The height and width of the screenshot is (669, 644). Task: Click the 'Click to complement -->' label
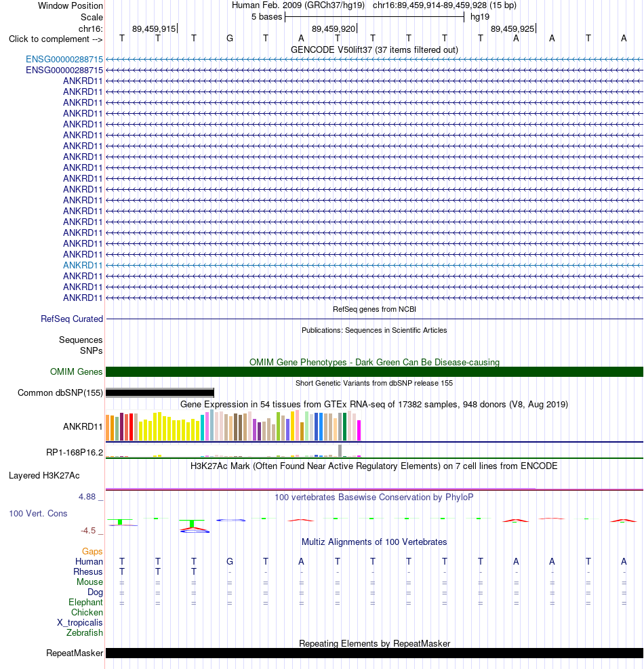(x=56, y=39)
